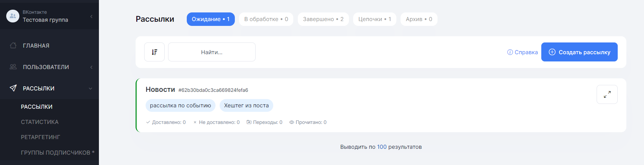This screenshot has width=644, height=165.
Task: Click the users icon beside ПОЛЬЗОВАТЕЛИ
Action: (x=13, y=67)
